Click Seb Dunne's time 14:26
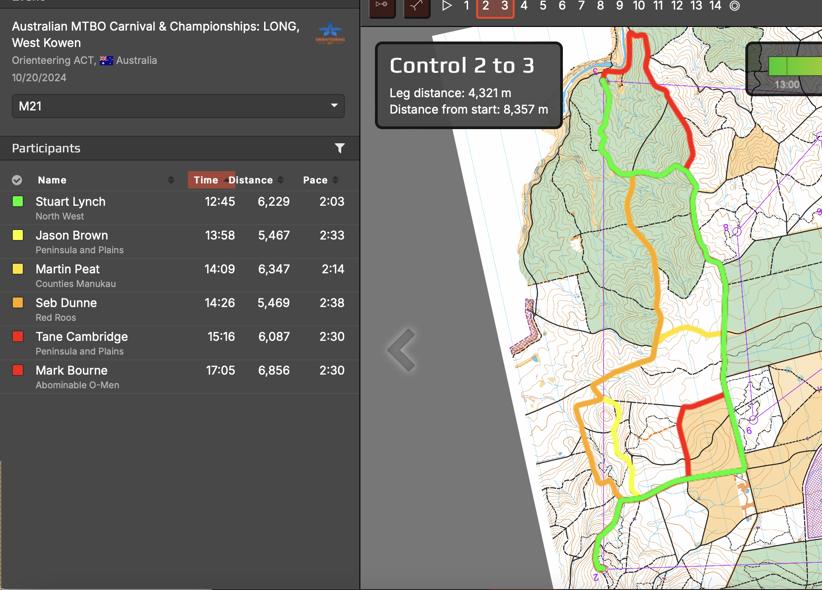 [220, 303]
